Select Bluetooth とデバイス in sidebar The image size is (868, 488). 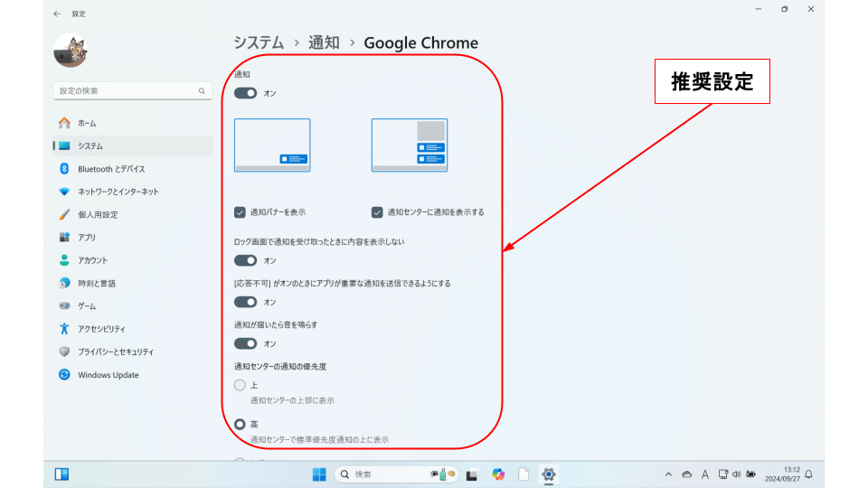click(110, 169)
